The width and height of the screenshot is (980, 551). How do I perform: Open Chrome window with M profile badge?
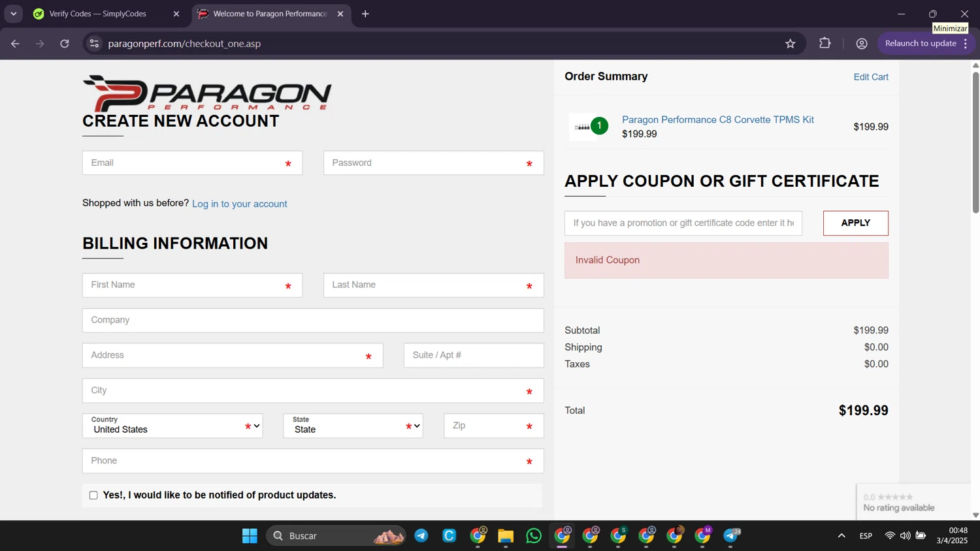(703, 536)
